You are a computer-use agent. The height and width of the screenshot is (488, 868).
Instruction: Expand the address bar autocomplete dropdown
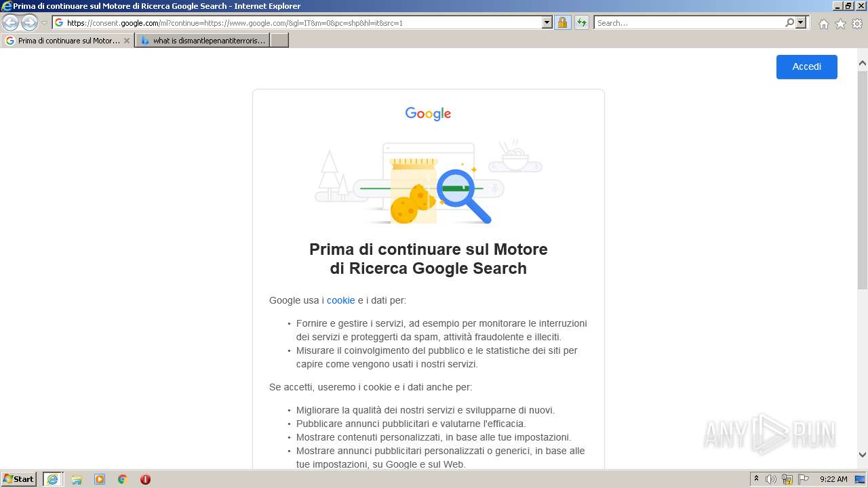(x=547, y=23)
